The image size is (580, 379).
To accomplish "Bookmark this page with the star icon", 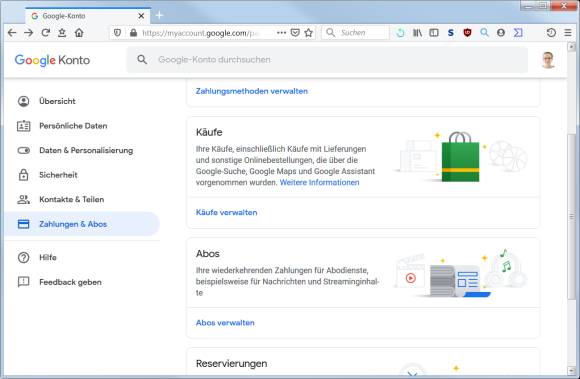I will point(308,33).
